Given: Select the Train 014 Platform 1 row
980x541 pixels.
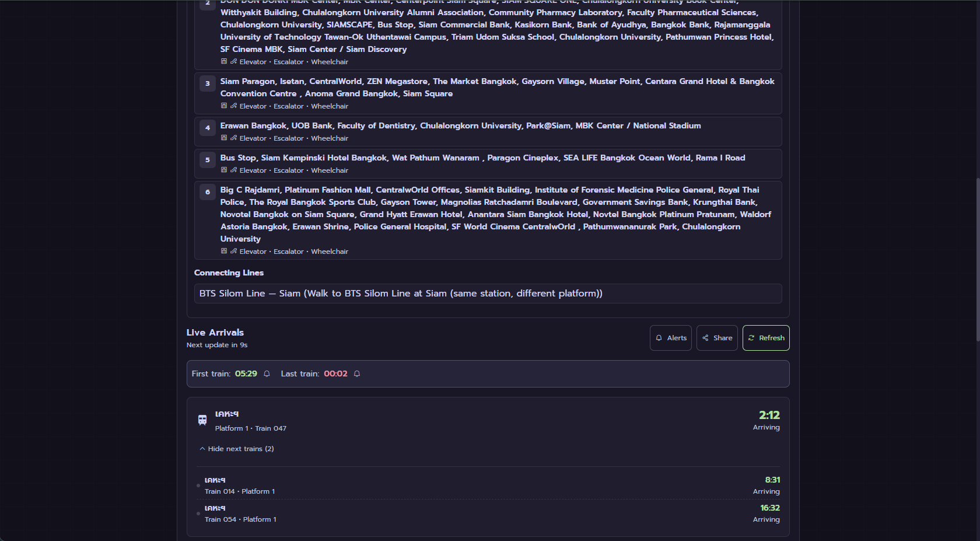Looking at the screenshot, I should tap(489, 486).
